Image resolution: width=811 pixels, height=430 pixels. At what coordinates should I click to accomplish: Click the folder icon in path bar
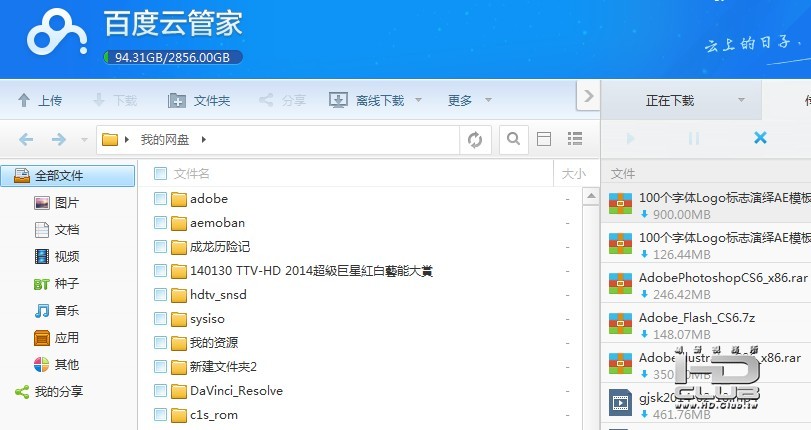(x=110, y=139)
